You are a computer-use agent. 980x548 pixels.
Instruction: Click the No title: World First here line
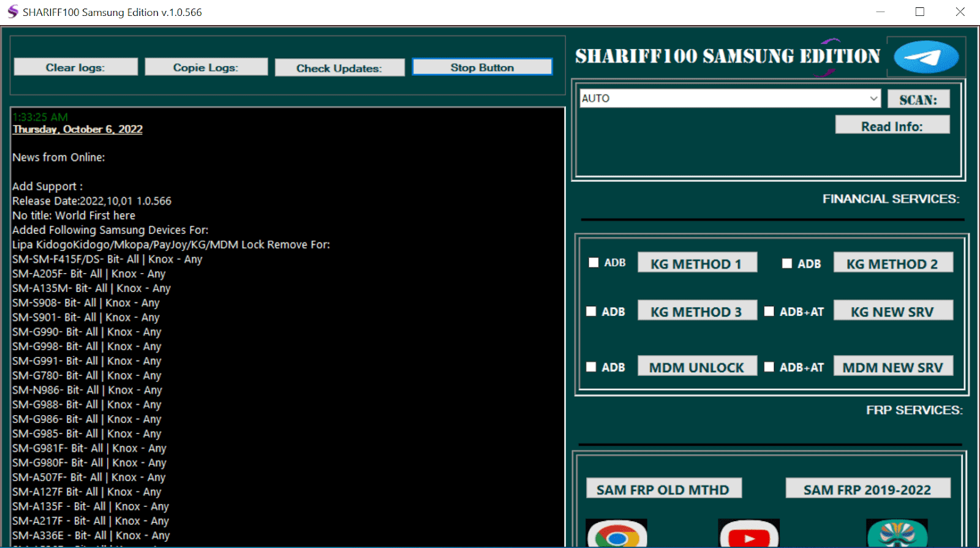(x=73, y=216)
